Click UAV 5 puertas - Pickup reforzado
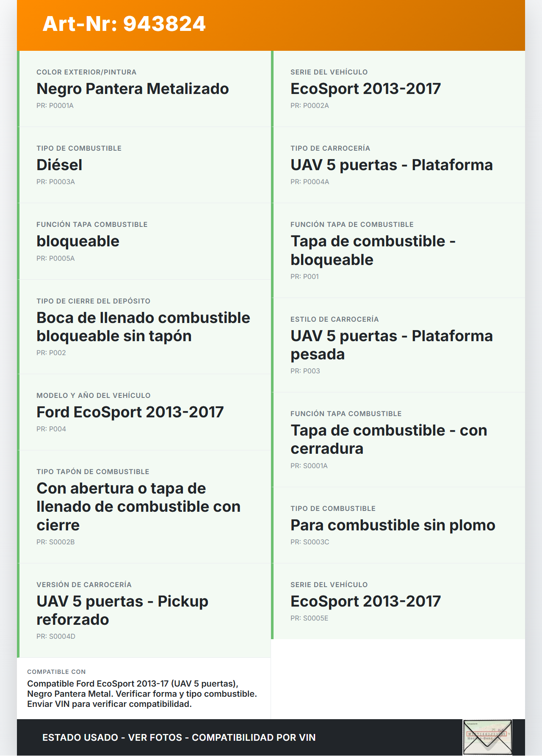542x756 pixels. (x=122, y=610)
